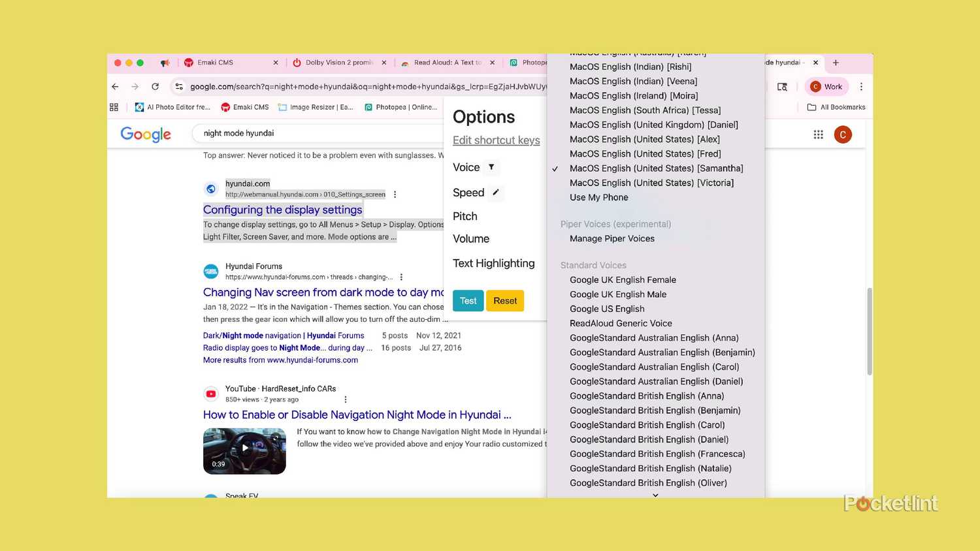Open Google Lens search in the address bar
The height and width of the screenshot is (551, 980).
tap(782, 86)
